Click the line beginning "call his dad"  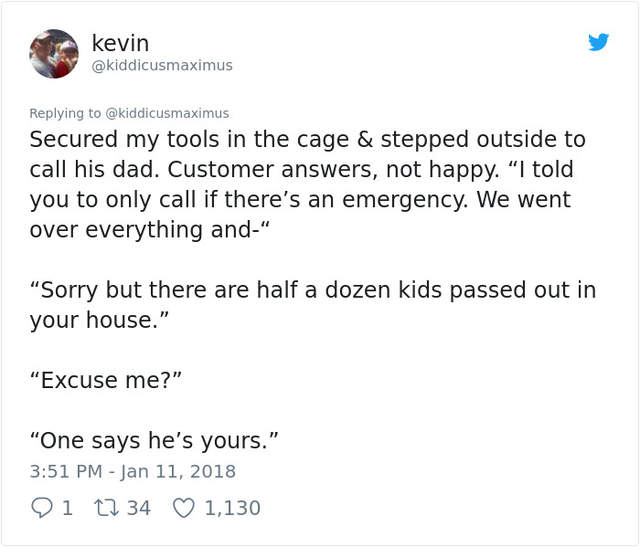point(301,169)
